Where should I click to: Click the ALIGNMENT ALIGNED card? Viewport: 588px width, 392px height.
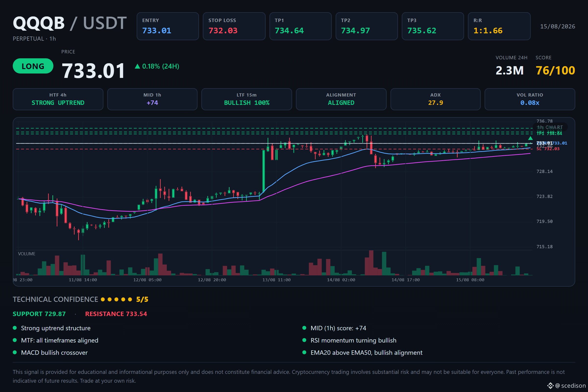click(341, 99)
